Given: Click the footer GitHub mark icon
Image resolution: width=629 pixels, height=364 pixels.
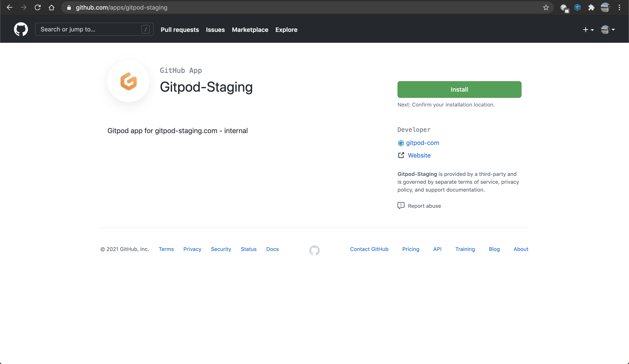Looking at the screenshot, I should pos(314,250).
